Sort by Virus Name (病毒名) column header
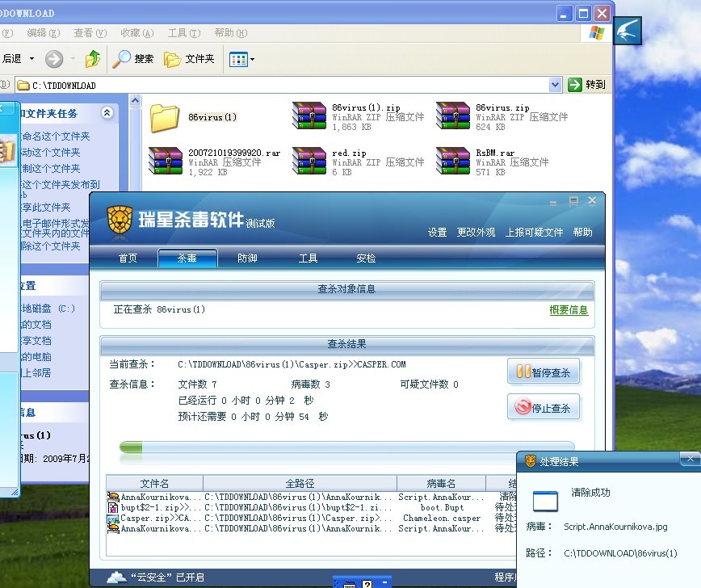The height and width of the screenshot is (588, 701). (441, 483)
